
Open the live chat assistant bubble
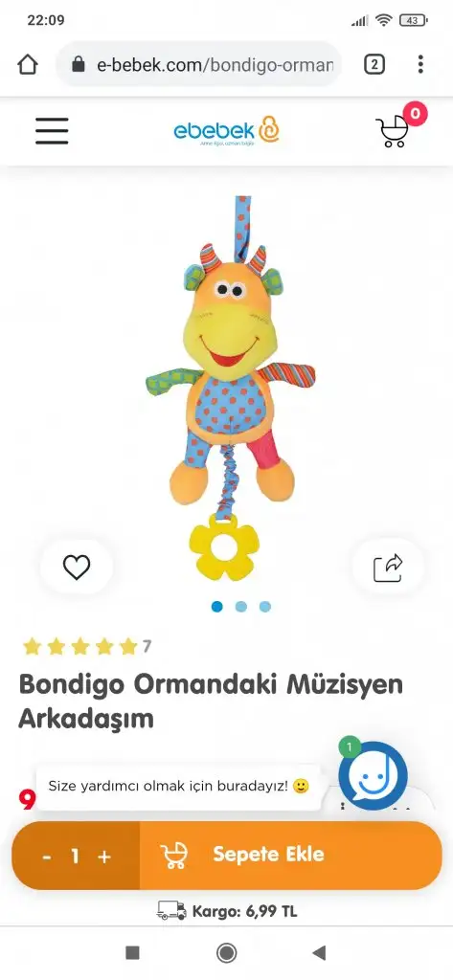click(x=373, y=775)
